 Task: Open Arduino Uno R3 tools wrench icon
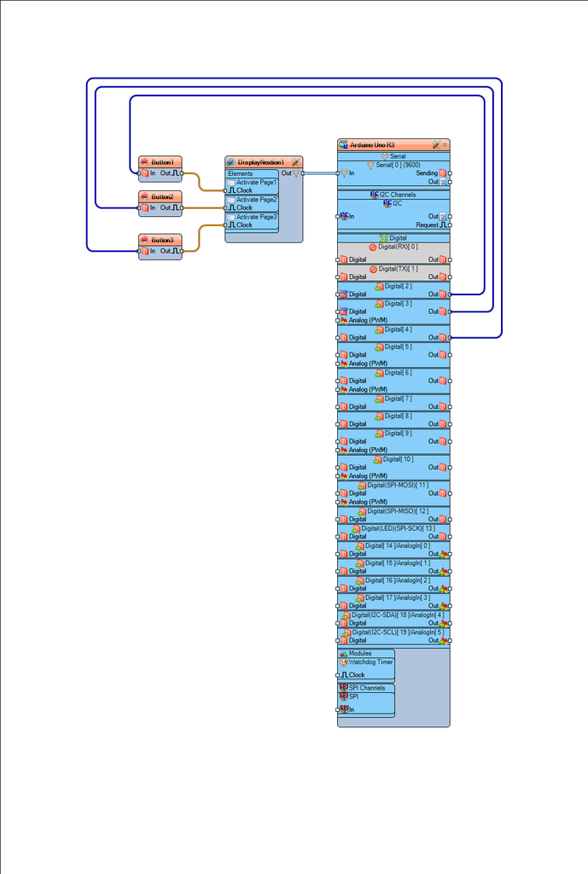point(436,144)
